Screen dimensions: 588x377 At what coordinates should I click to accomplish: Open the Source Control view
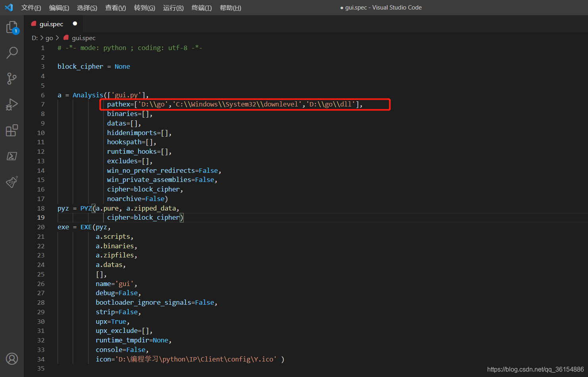[12, 78]
